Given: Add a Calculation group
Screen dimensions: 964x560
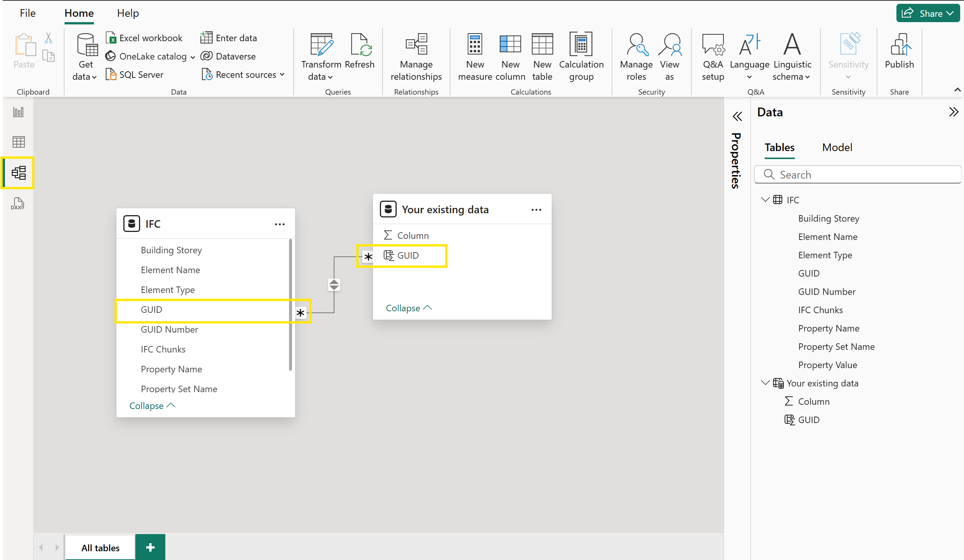Looking at the screenshot, I should tap(581, 56).
